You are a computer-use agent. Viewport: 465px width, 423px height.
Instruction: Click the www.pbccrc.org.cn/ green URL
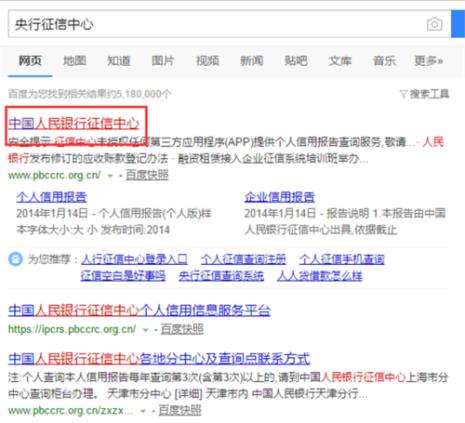point(54,175)
